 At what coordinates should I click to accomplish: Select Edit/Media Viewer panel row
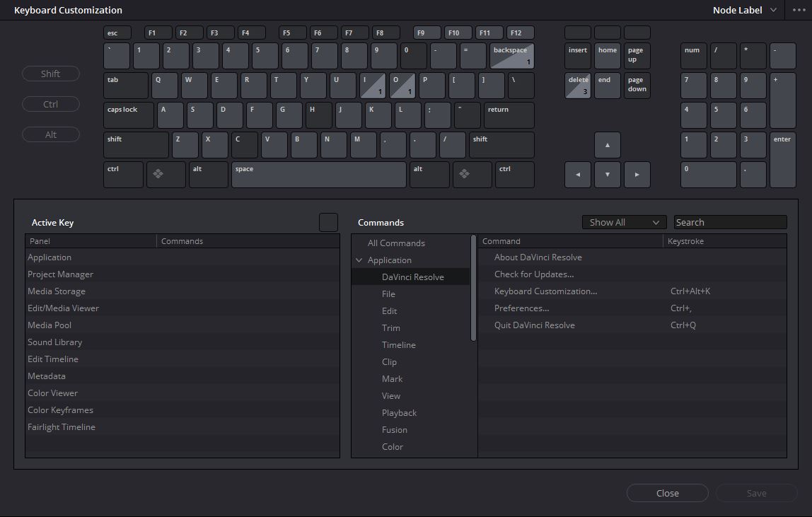tap(182, 308)
